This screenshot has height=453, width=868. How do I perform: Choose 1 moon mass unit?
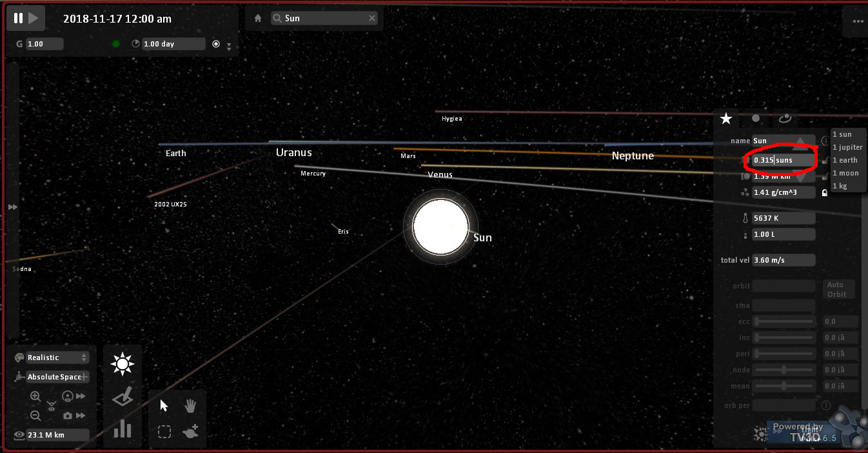coord(845,173)
